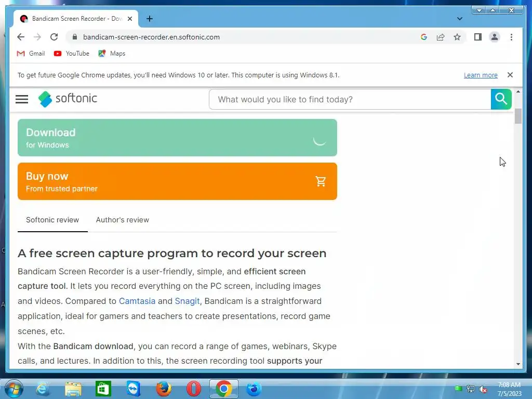The image size is (532, 399).
Task: Open the Maps bookmark
Action: pyautogui.click(x=112, y=54)
